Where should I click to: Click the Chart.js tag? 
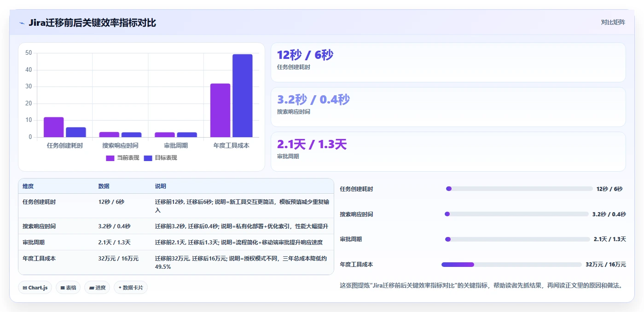tap(35, 288)
